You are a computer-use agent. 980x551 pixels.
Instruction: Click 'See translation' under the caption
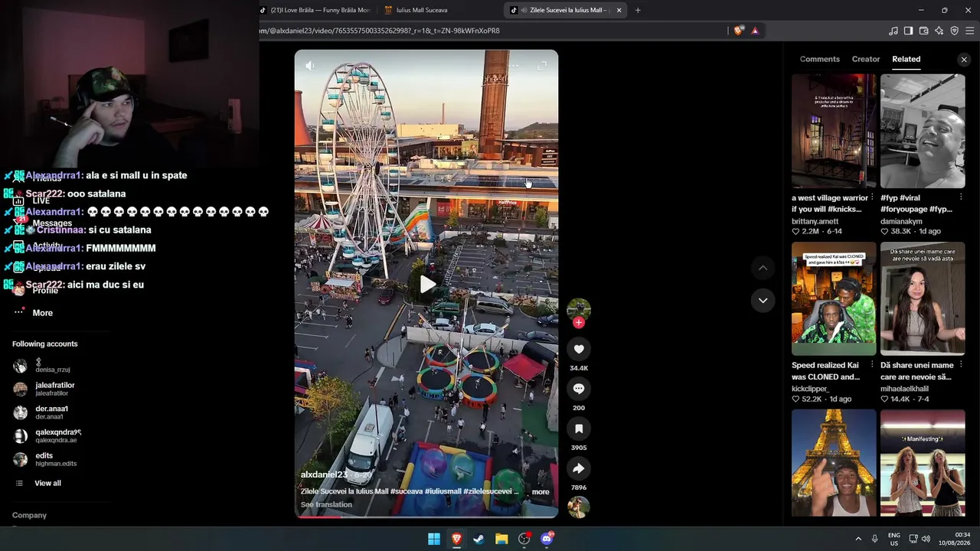coord(326,504)
